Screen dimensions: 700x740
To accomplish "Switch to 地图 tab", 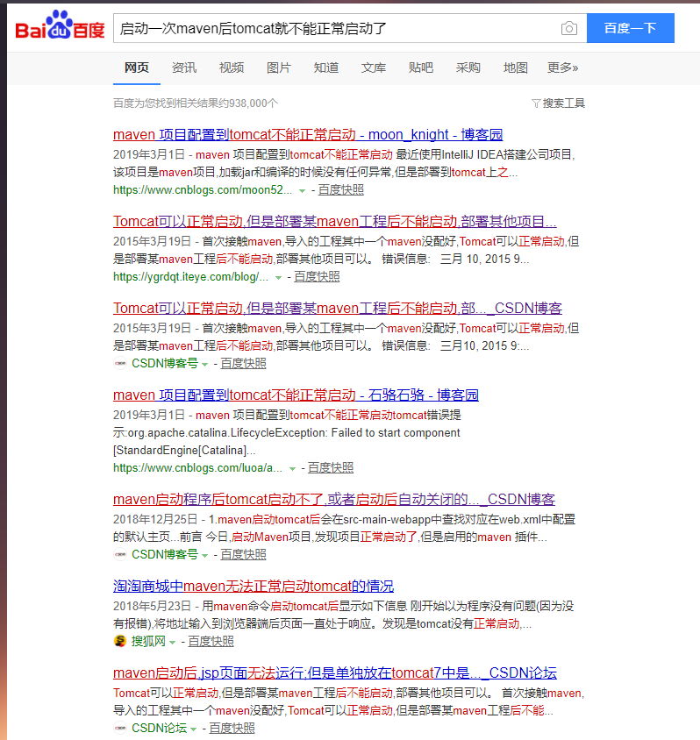I will [516, 68].
